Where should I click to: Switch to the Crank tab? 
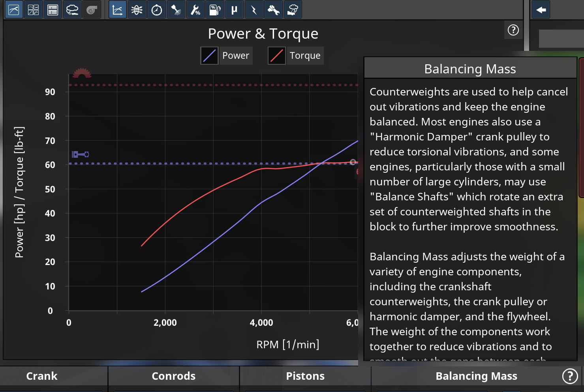(42, 376)
